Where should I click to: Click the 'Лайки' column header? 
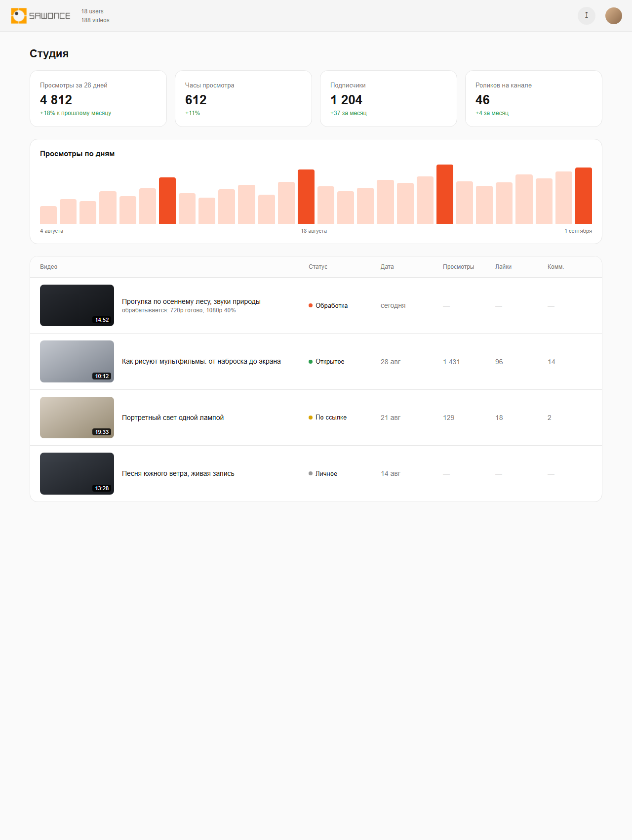pos(504,267)
